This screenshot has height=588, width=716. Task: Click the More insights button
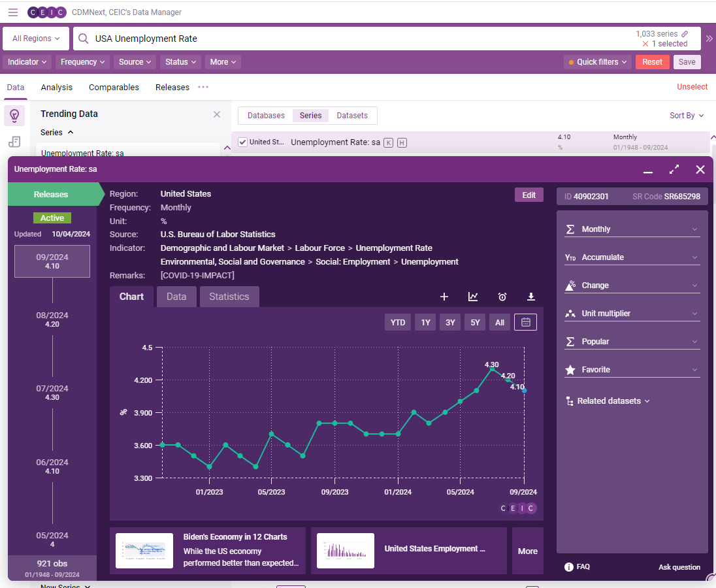pos(527,551)
